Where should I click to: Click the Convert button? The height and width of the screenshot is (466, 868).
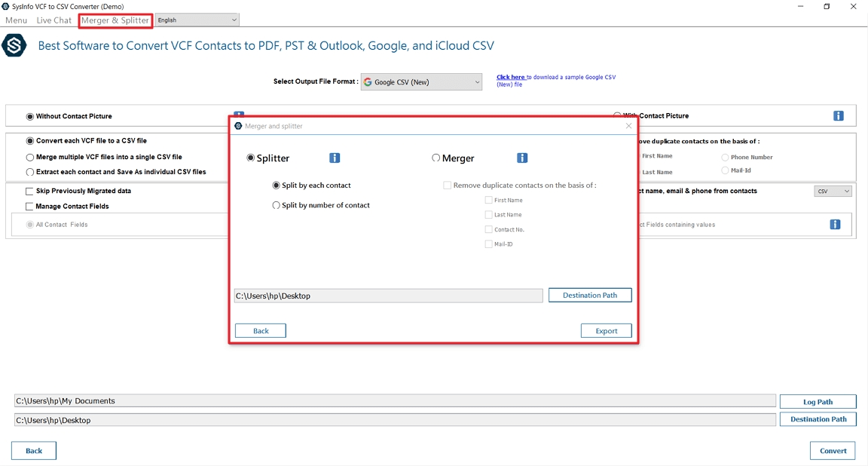(833, 450)
